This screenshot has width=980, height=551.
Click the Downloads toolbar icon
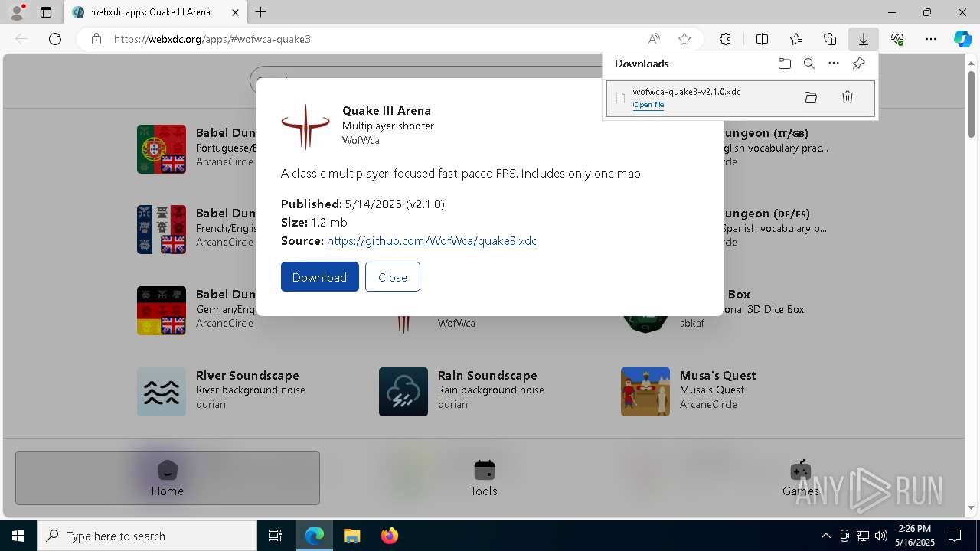pos(863,39)
